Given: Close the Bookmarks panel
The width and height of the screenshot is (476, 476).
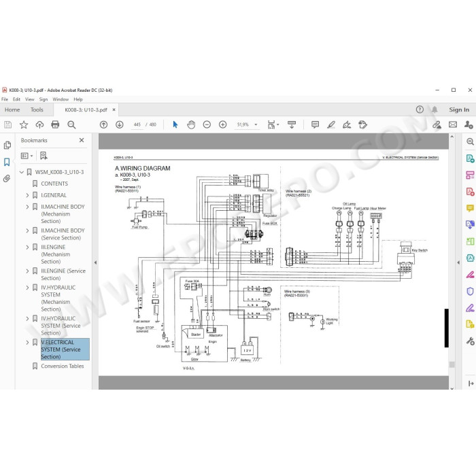Looking at the screenshot, I should 82,140.
